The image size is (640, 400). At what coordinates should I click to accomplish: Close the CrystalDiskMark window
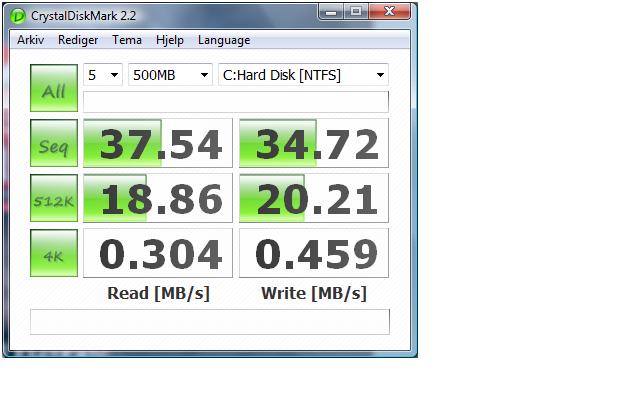click(389, 11)
